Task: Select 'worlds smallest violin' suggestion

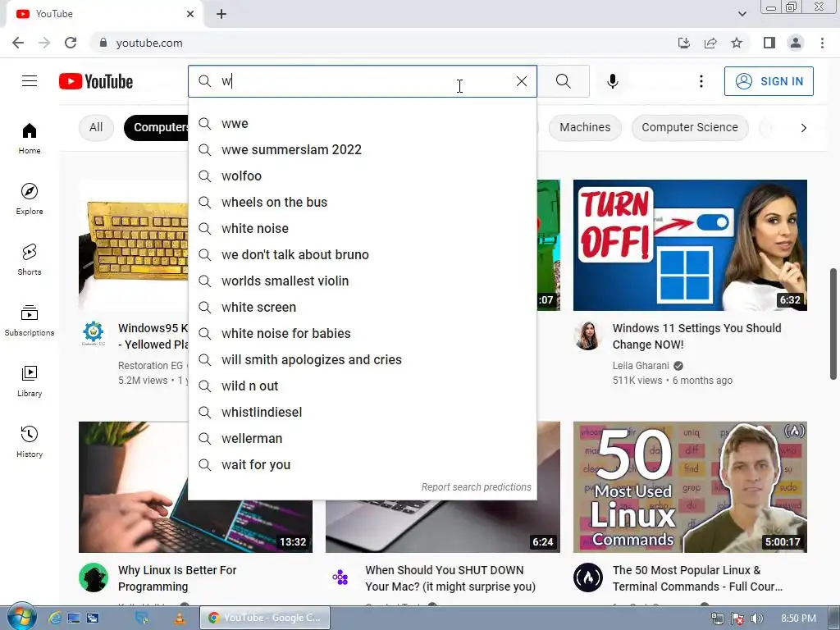Action: (x=362, y=281)
